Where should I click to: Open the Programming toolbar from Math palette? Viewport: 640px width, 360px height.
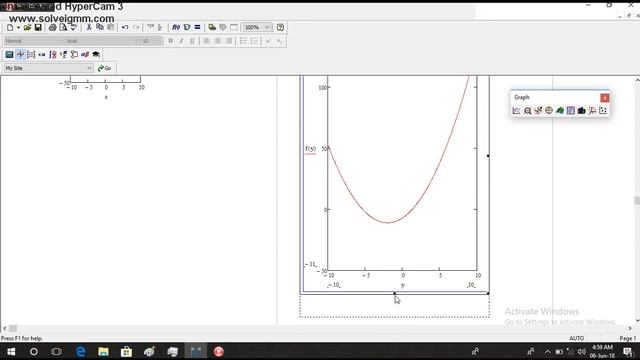74,54
